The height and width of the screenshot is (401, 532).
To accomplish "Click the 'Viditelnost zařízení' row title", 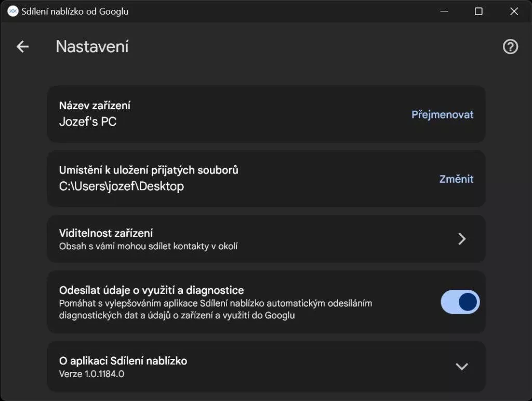I will tap(106, 233).
